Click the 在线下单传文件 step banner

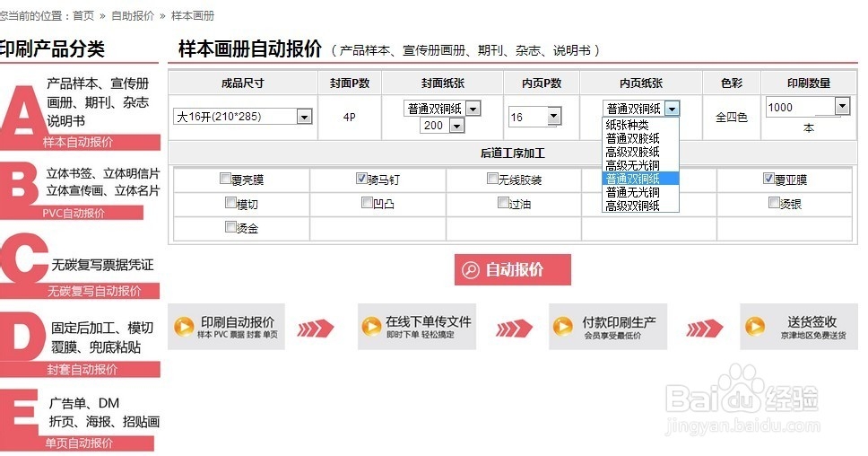click(417, 327)
